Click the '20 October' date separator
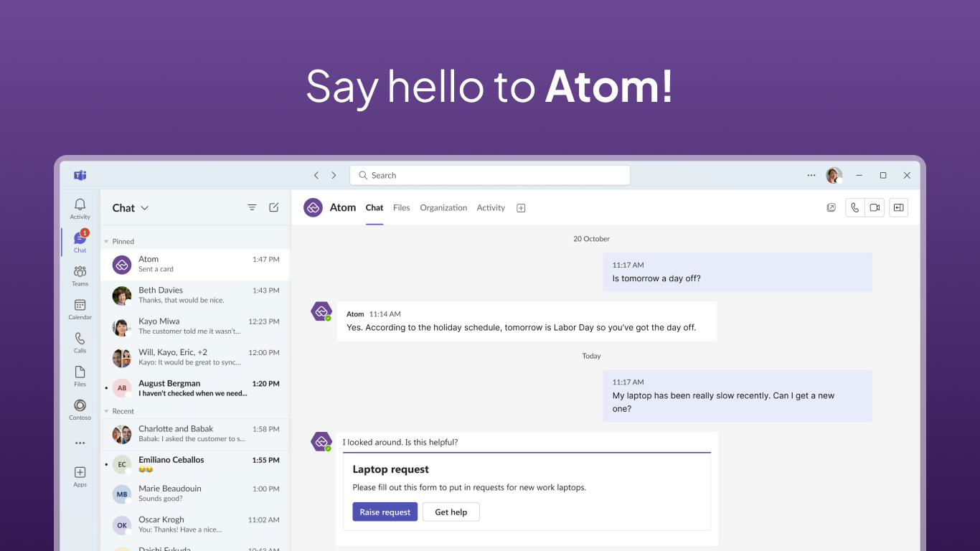This screenshot has width=980, height=551. [591, 239]
